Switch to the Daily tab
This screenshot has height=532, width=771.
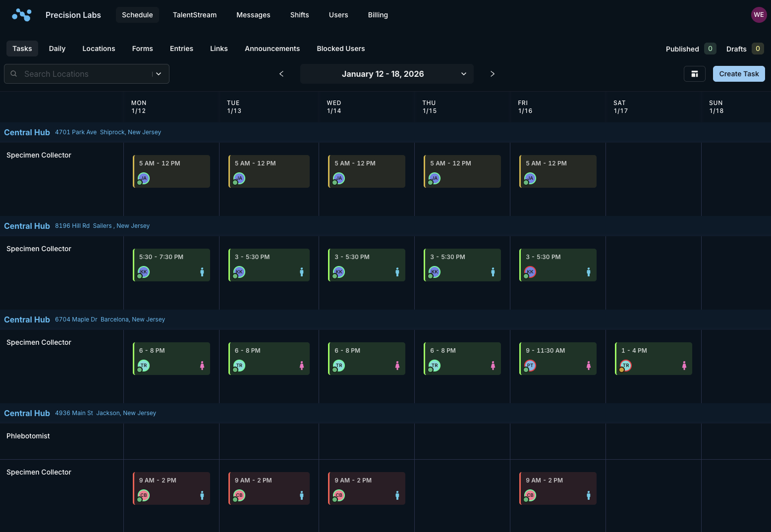point(56,48)
